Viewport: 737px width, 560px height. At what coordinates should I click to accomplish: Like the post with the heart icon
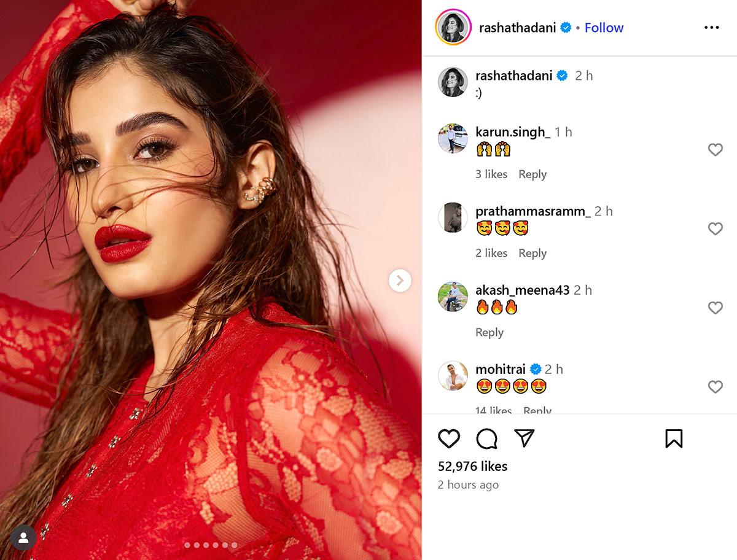449,438
